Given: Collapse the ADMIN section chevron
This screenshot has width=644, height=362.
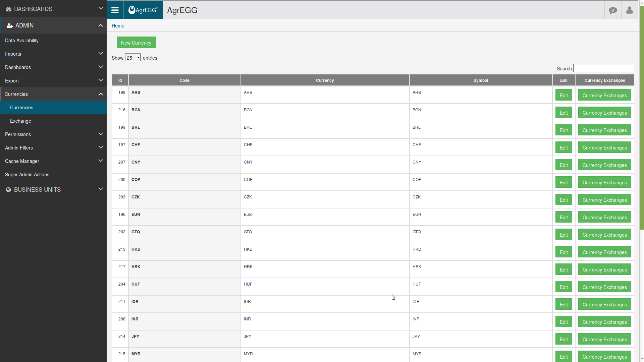Looking at the screenshot, I should [101, 25].
